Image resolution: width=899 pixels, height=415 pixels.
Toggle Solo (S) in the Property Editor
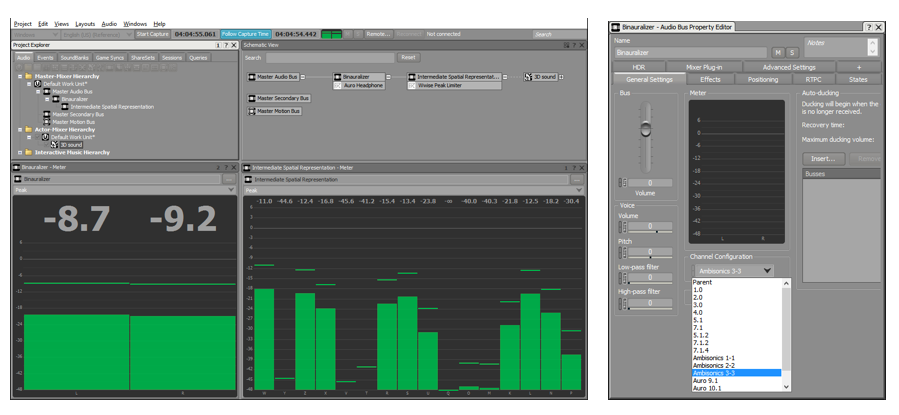point(792,52)
